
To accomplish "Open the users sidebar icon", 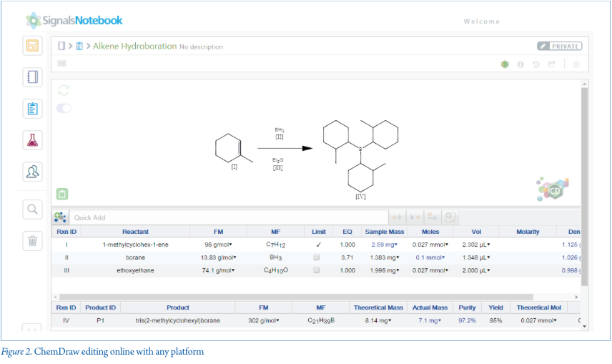I will [32, 172].
